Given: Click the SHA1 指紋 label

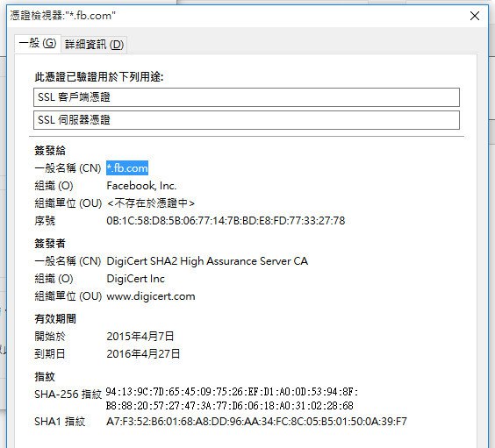Looking at the screenshot, I should (x=60, y=422).
